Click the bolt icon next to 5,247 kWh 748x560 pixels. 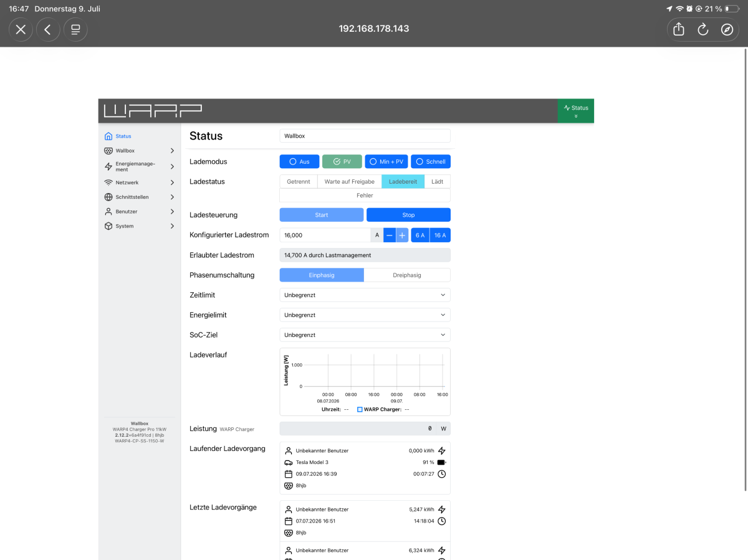pos(442,510)
